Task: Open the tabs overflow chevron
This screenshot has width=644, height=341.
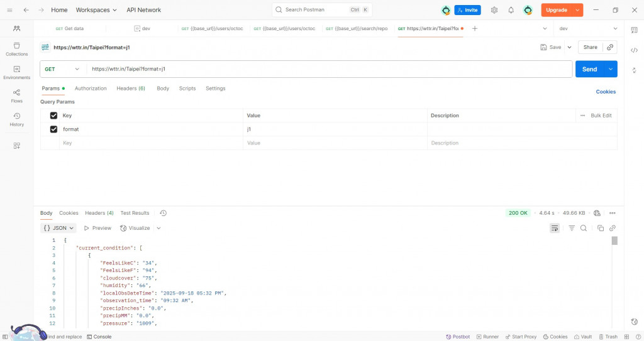Action: pos(545,28)
